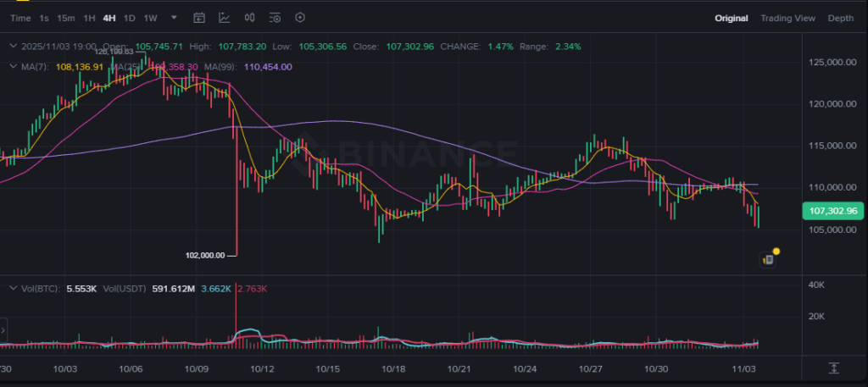Open the calendar go-to-date icon
The image size is (868, 387).
point(199,18)
